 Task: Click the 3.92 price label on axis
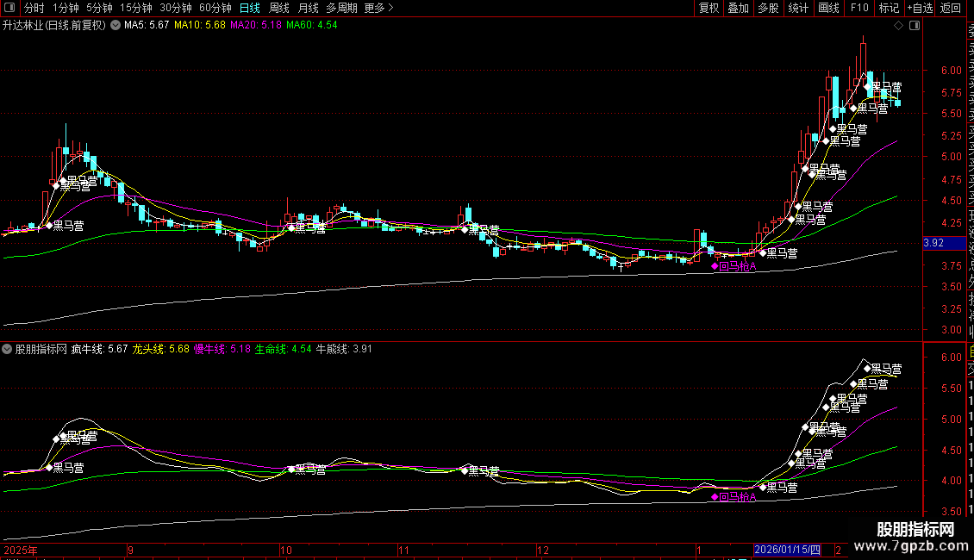[x=934, y=244]
